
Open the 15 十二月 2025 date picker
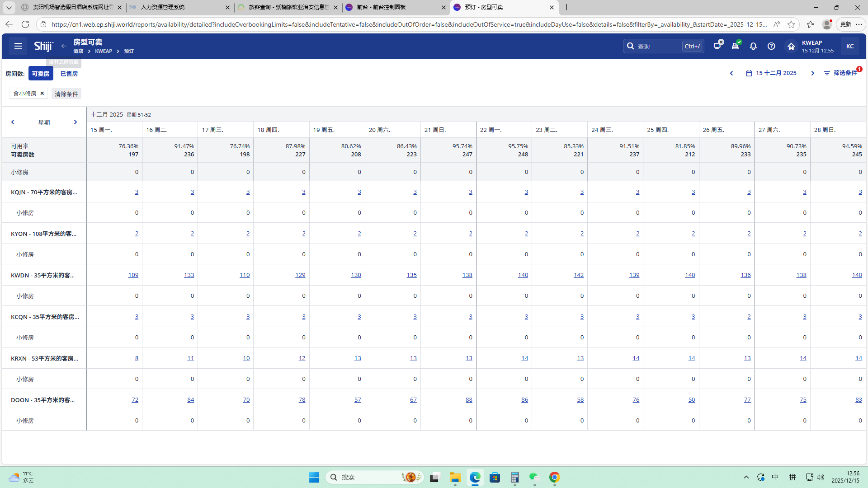(x=771, y=73)
